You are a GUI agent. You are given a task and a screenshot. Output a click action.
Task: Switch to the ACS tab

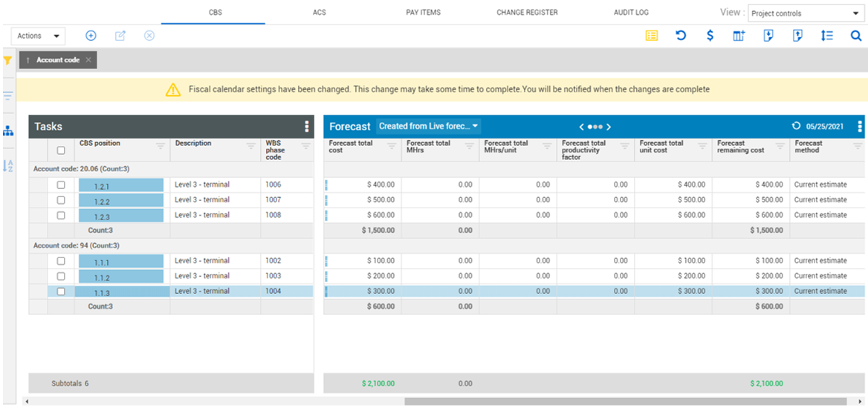[x=320, y=12]
